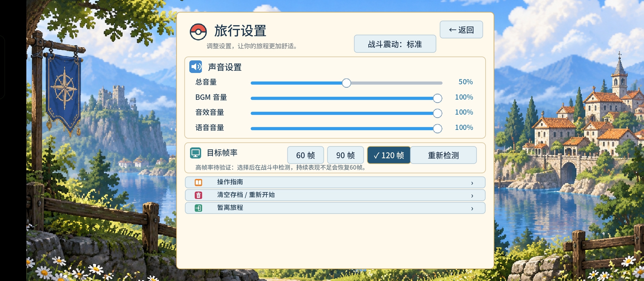
Task: Click the 声音设置 section heading
Action: pyautogui.click(x=225, y=67)
